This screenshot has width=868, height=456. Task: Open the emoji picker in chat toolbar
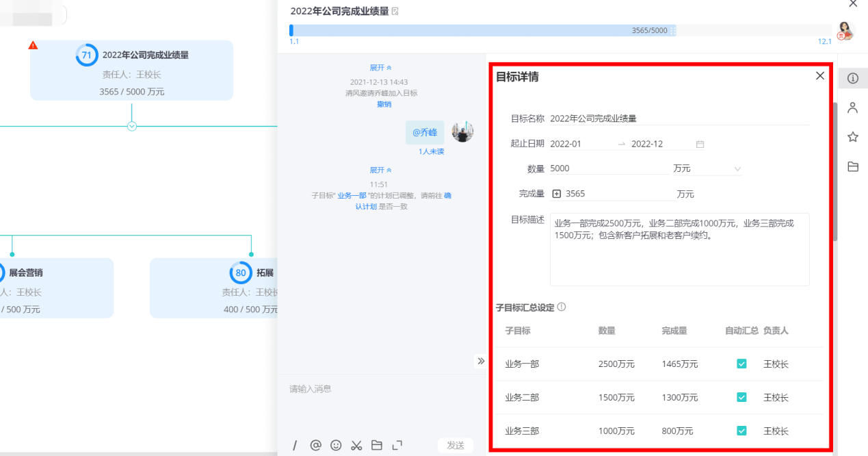[x=336, y=445]
